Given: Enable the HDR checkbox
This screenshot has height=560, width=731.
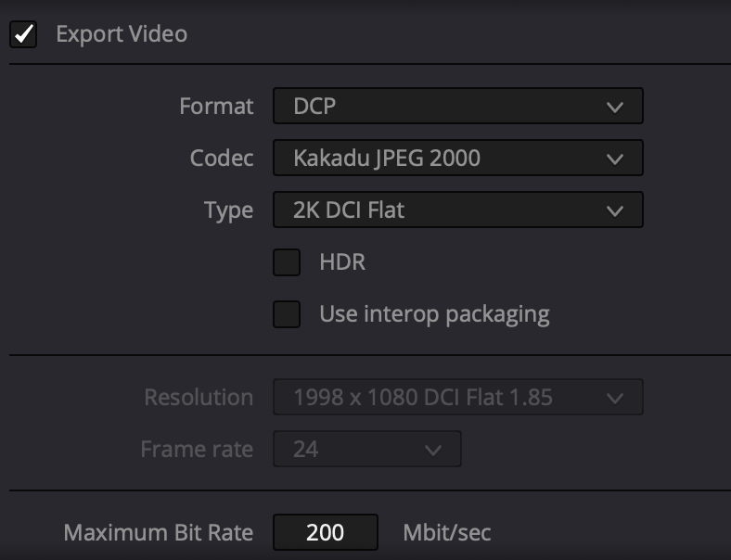Looking at the screenshot, I should (287, 262).
